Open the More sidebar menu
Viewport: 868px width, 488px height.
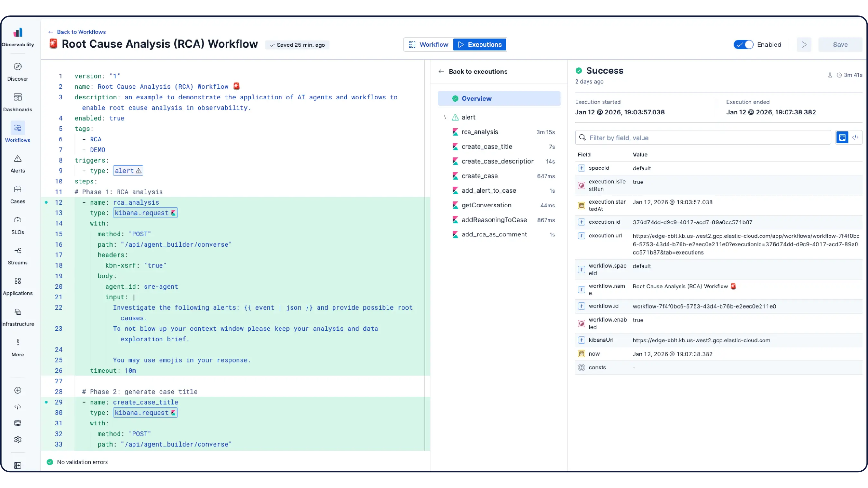(18, 342)
